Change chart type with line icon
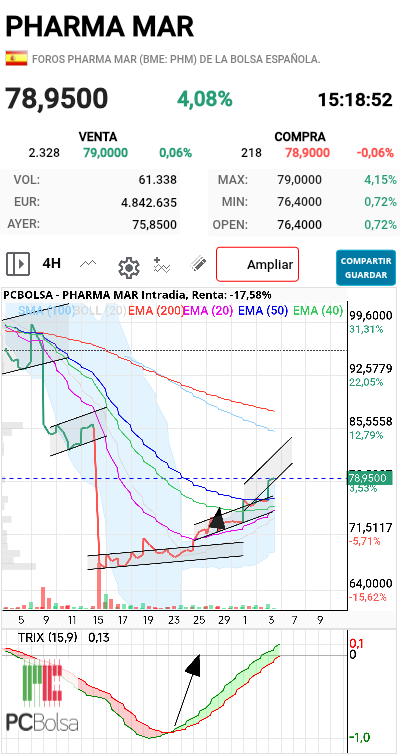 coord(88,264)
